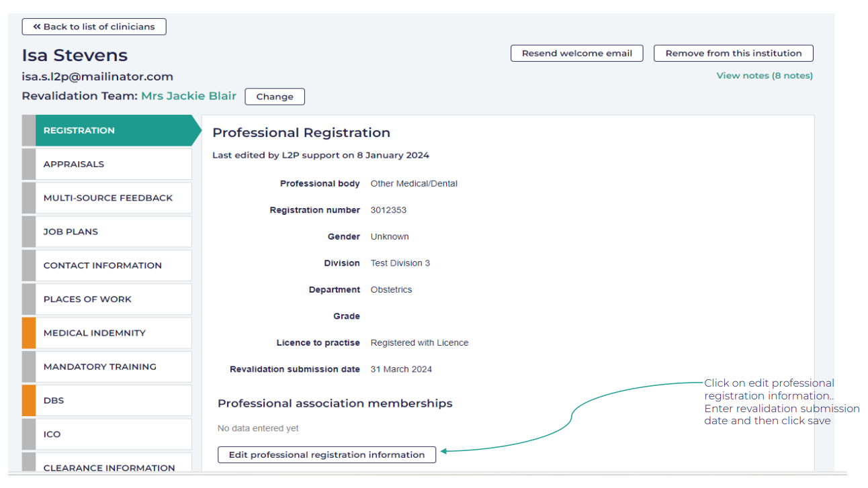View the Mandatory Training tab

(x=107, y=367)
